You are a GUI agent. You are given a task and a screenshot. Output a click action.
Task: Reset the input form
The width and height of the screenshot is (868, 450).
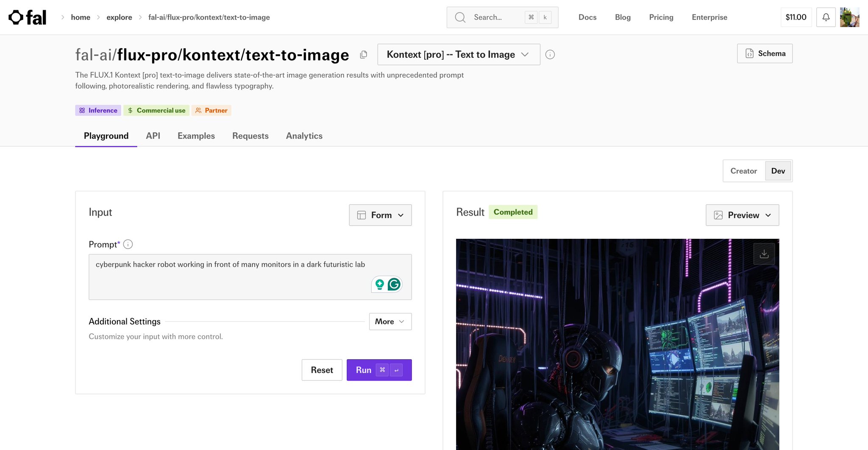[322, 370]
